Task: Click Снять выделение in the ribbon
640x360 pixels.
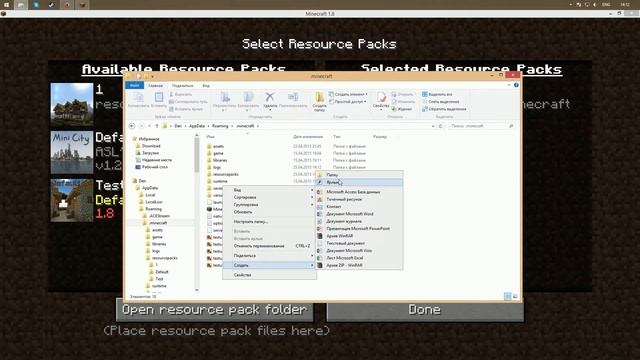Action: click(440, 102)
